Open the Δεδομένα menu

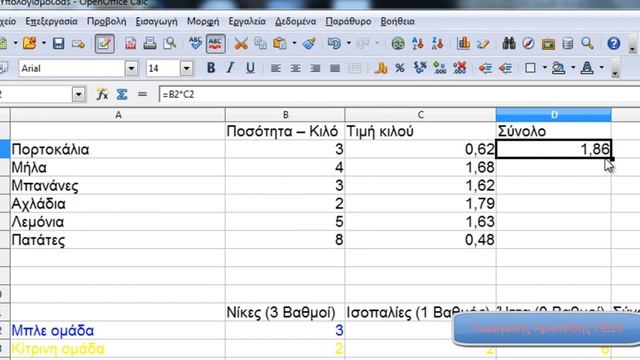(296, 21)
